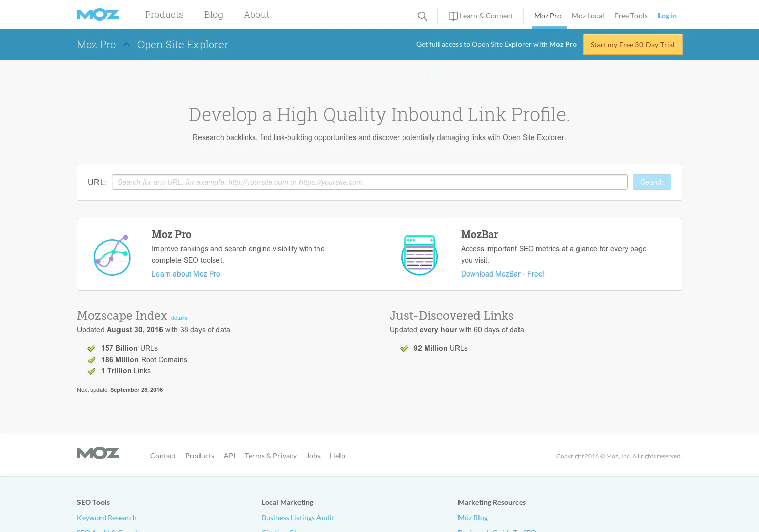Click the Just-Discovered Links heading
Screen dimensions: 759x532
pos(452,316)
